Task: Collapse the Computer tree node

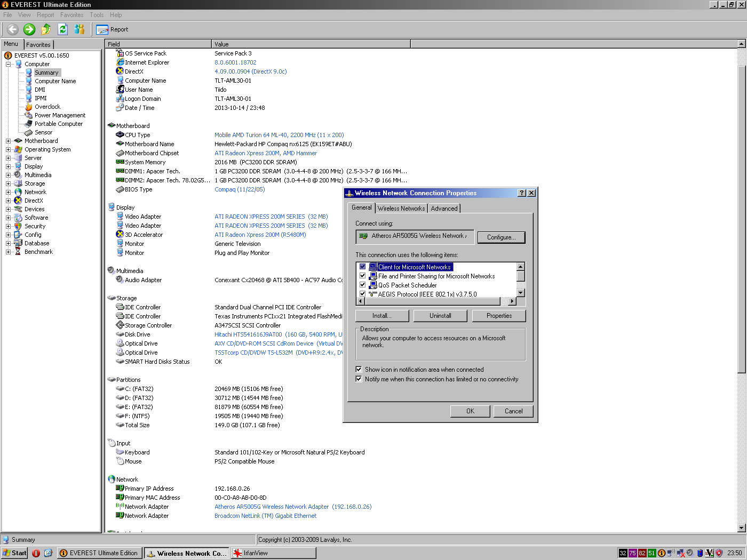Action: 9,64
